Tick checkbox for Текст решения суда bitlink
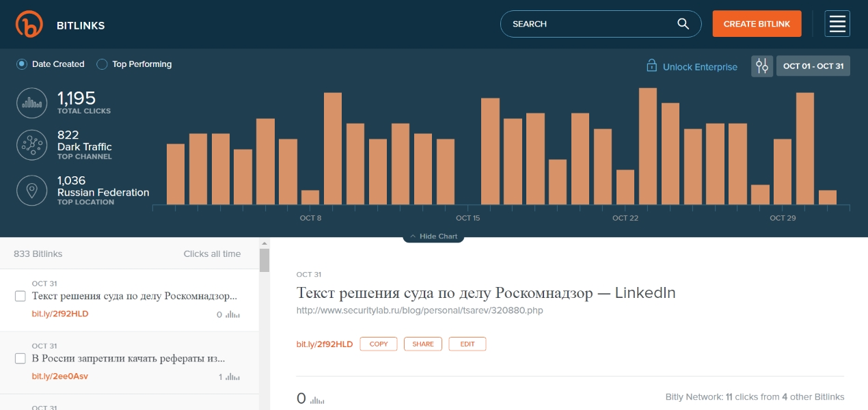The height and width of the screenshot is (410, 868). (21, 297)
